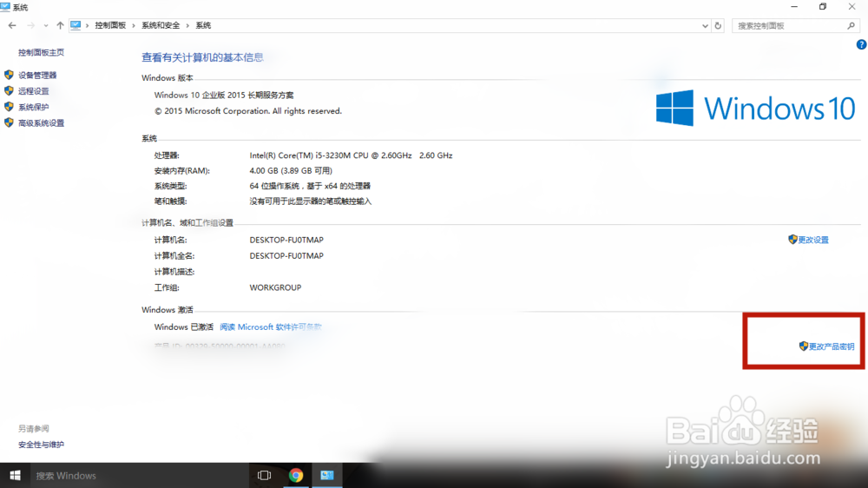Open 系统保护 from the sidebar

(34, 108)
